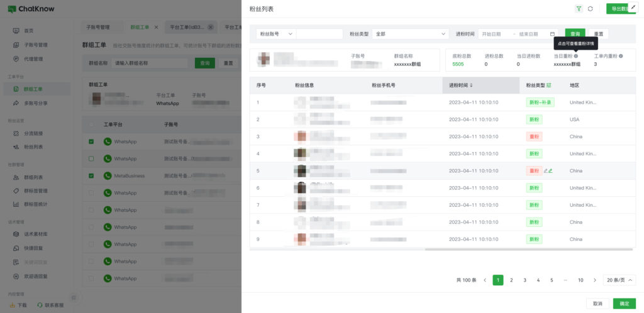Go to page 10
644x313 pixels.
pos(580,280)
